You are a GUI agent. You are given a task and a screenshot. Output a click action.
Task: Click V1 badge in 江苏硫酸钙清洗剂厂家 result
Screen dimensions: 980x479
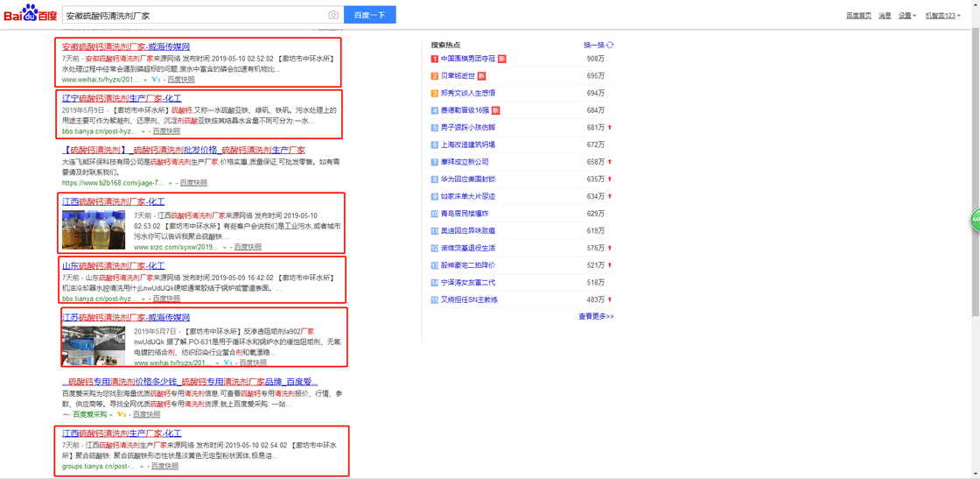point(227,363)
